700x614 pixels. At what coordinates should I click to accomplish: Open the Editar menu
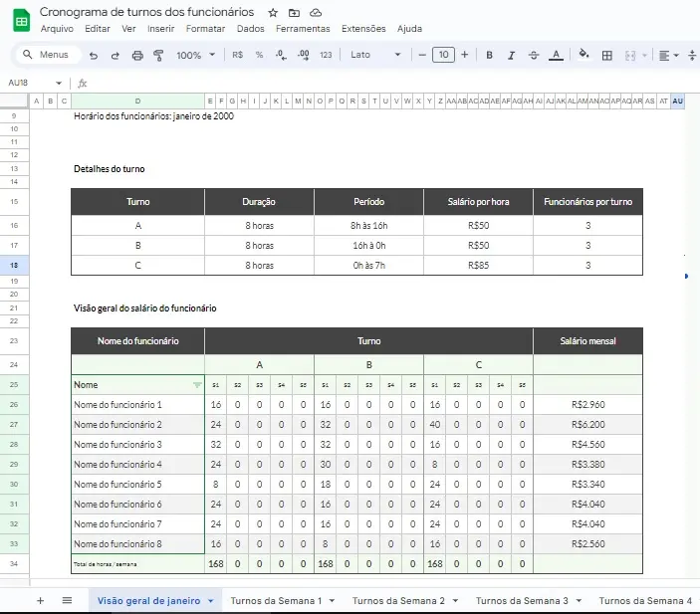98,29
